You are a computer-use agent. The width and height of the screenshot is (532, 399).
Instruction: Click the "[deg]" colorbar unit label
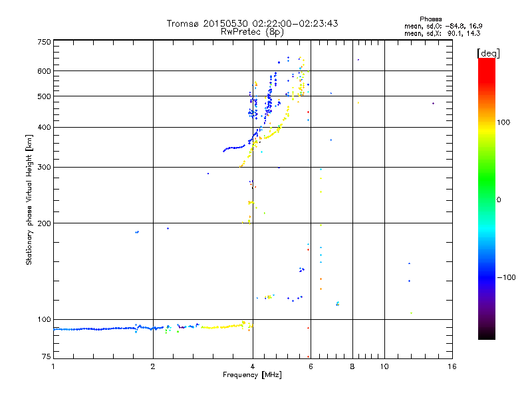point(488,53)
